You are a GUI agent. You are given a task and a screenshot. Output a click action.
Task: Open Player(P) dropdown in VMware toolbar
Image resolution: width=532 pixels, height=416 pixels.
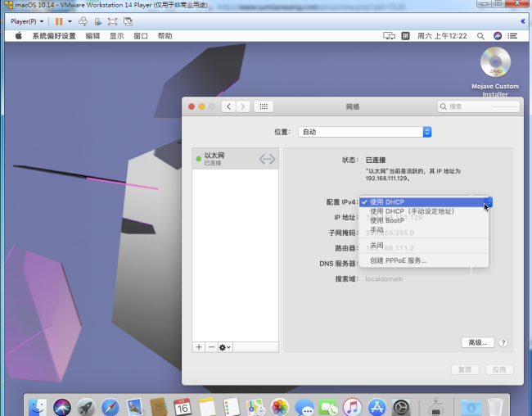[27, 21]
